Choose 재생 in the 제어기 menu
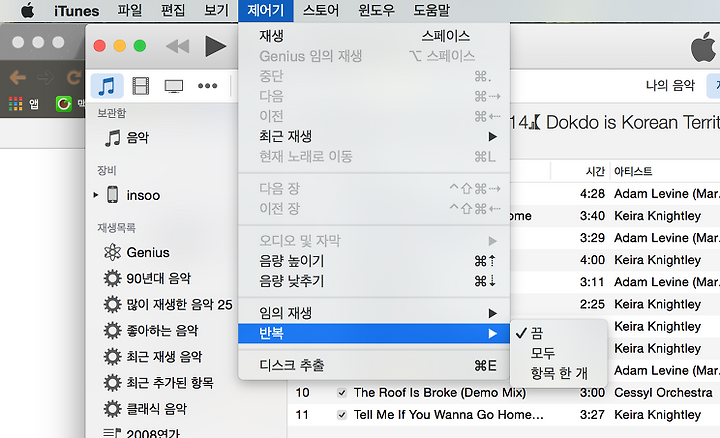Image resolution: width=720 pixels, height=438 pixels. point(374,36)
